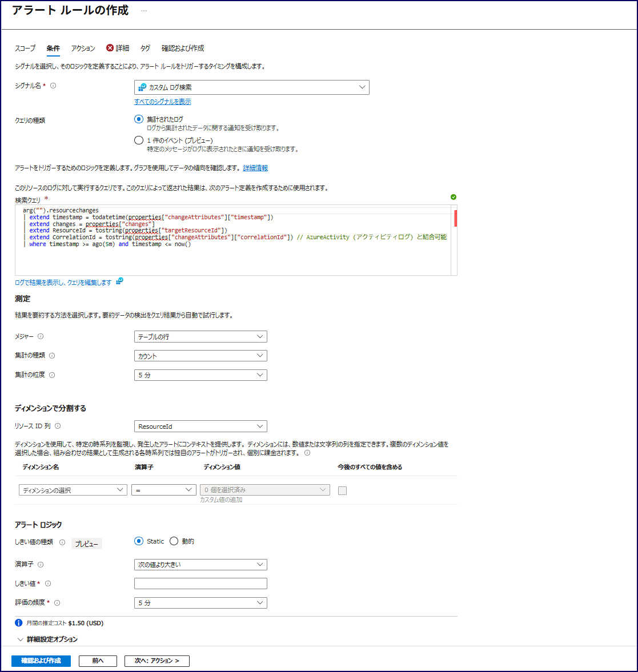Click the info icon beside 集計の粒度

pyautogui.click(x=52, y=375)
